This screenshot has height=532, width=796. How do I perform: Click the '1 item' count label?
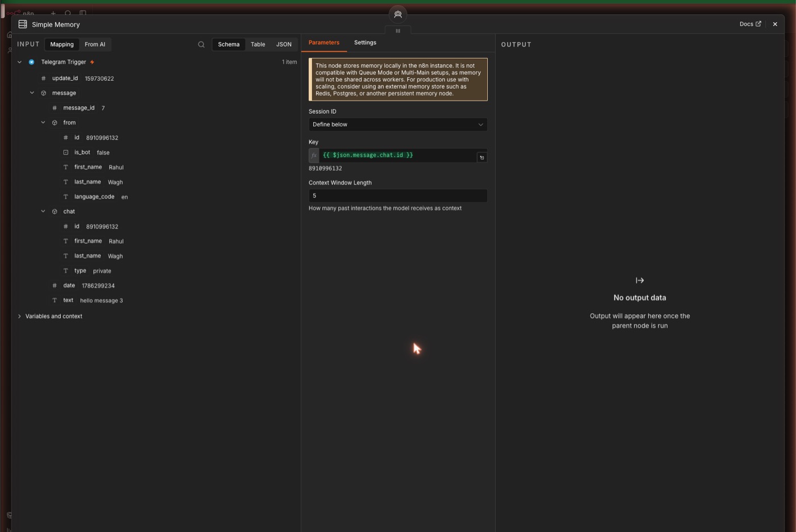(289, 62)
